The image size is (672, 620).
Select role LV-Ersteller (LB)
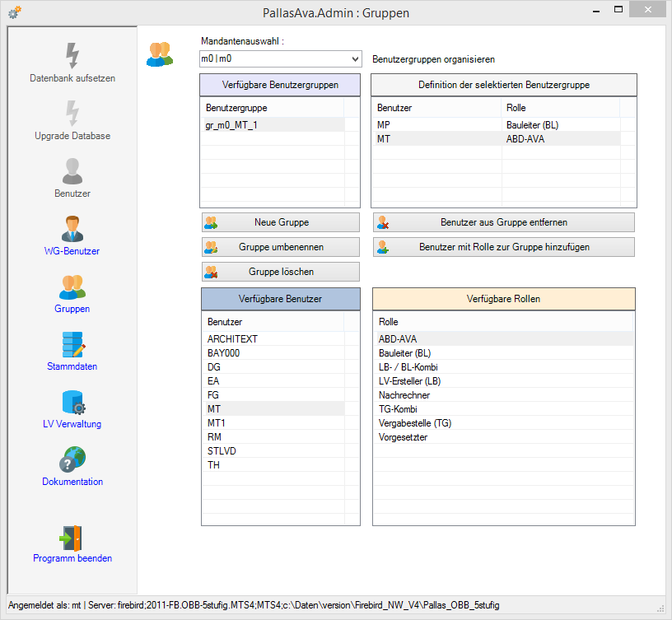(x=503, y=381)
